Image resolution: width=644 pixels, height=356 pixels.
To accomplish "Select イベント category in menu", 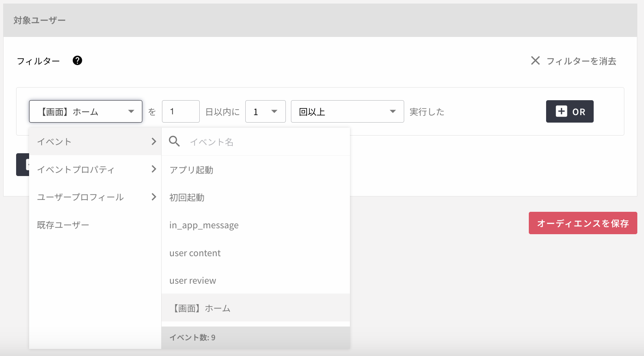I will coord(95,141).
